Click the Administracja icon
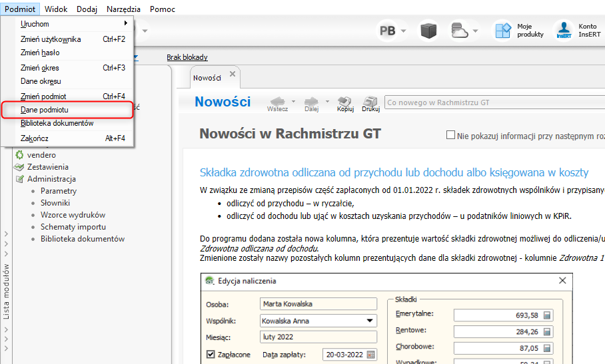The width and height of the screenshot is (605, 364). (x=20, y=179)
